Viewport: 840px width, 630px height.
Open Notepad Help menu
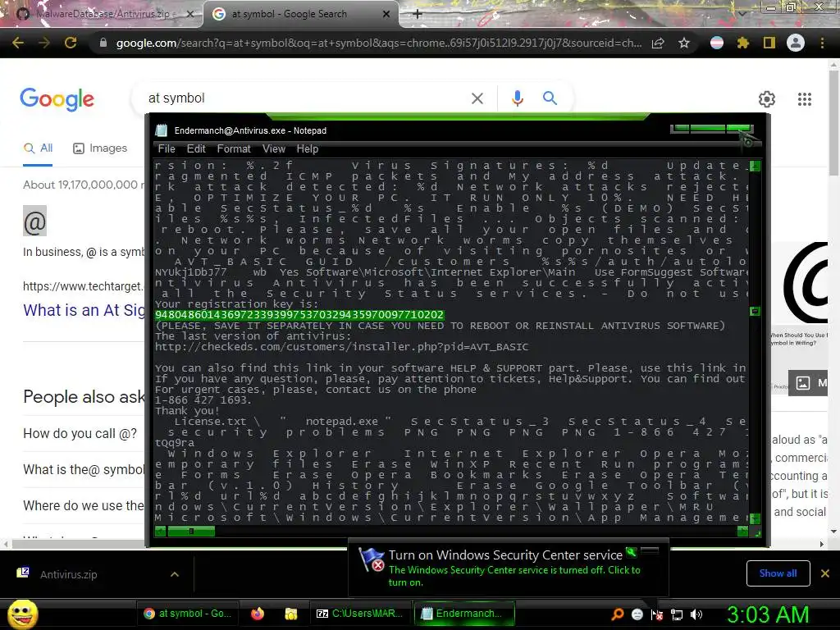308,149
